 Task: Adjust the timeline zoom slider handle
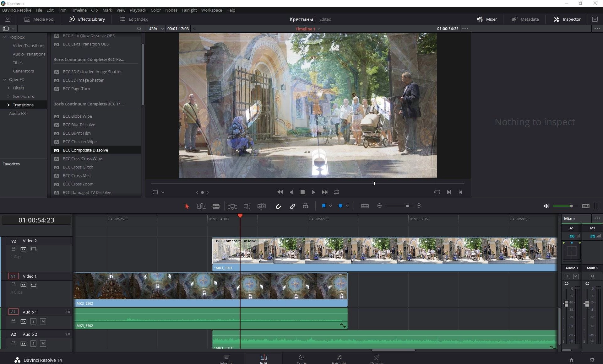pyautogui.click(x=407, y=206)
